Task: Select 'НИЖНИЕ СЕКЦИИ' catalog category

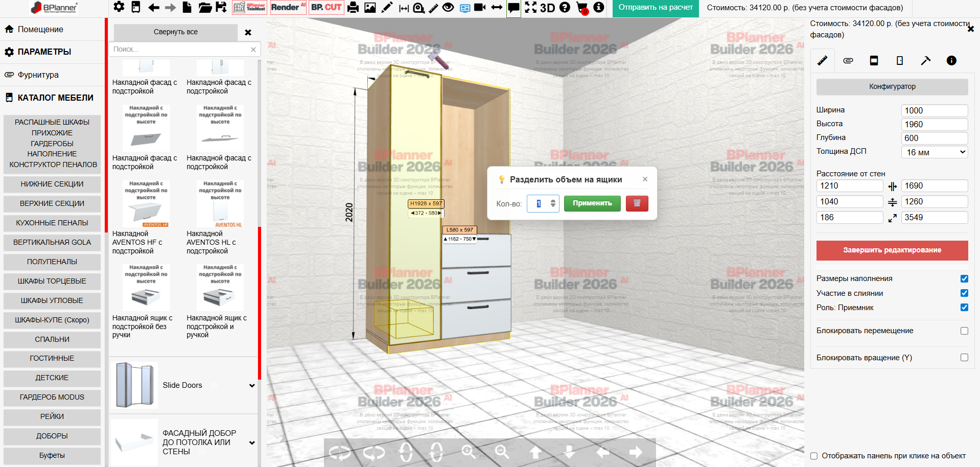Action: [52, 184]
